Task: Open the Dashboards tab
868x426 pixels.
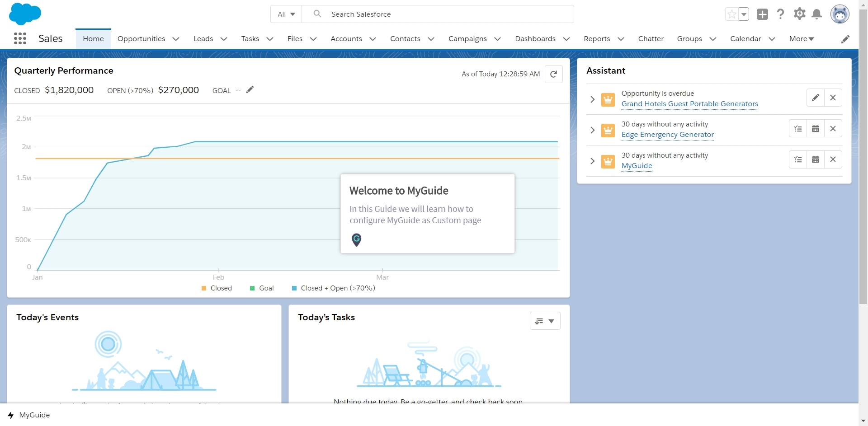Action: click(x=535, y=39)
